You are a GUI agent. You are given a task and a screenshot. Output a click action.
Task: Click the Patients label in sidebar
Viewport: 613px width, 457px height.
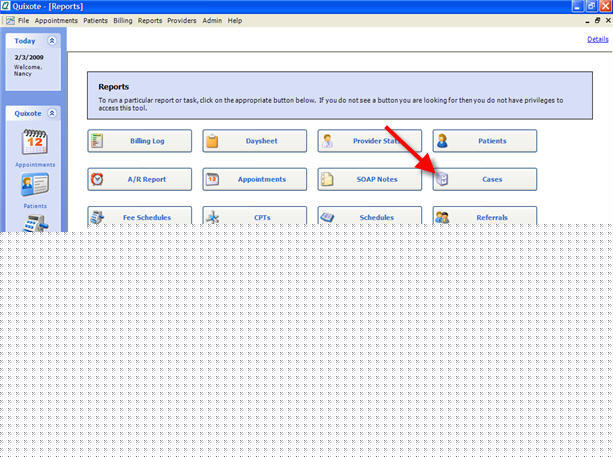click(x=35, y=206)
